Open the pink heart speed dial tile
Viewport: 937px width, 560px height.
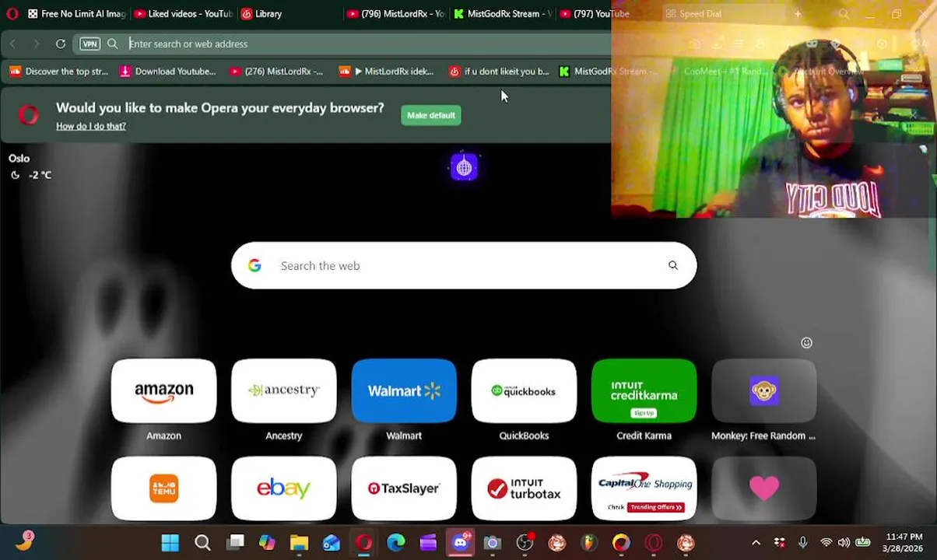[x=764, y=488]
